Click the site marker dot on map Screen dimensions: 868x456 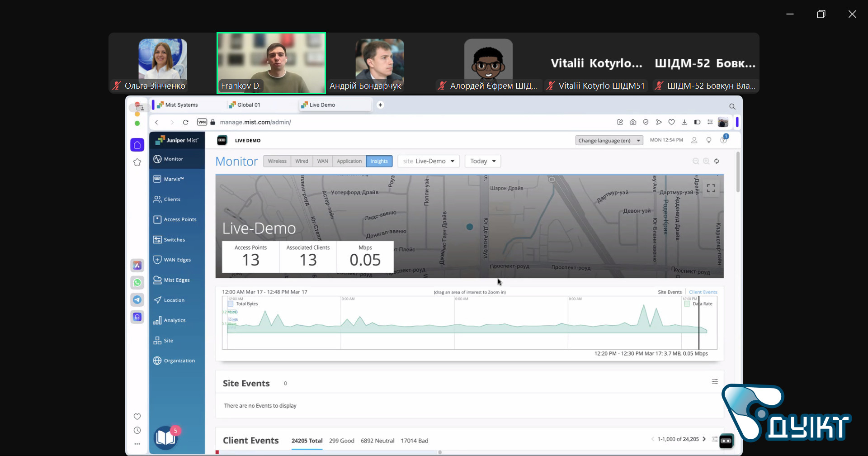pyautogui.click(x=470, y=227)
